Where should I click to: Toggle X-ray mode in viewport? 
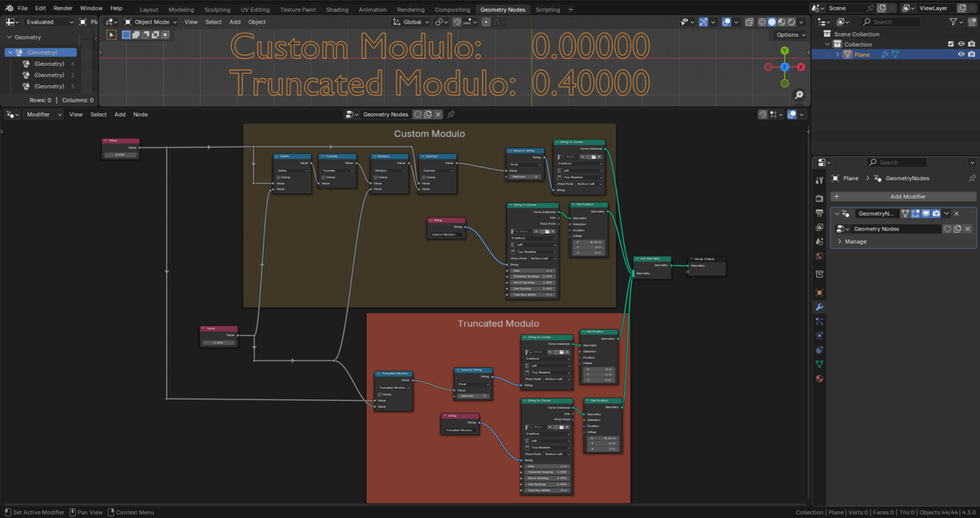(x=748, y=22)
